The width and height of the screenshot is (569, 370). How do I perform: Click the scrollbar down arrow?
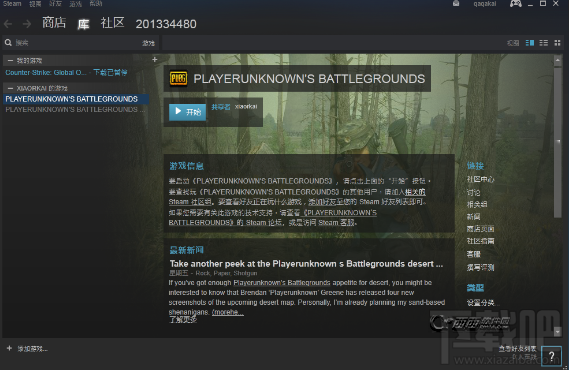pos(558,331)
